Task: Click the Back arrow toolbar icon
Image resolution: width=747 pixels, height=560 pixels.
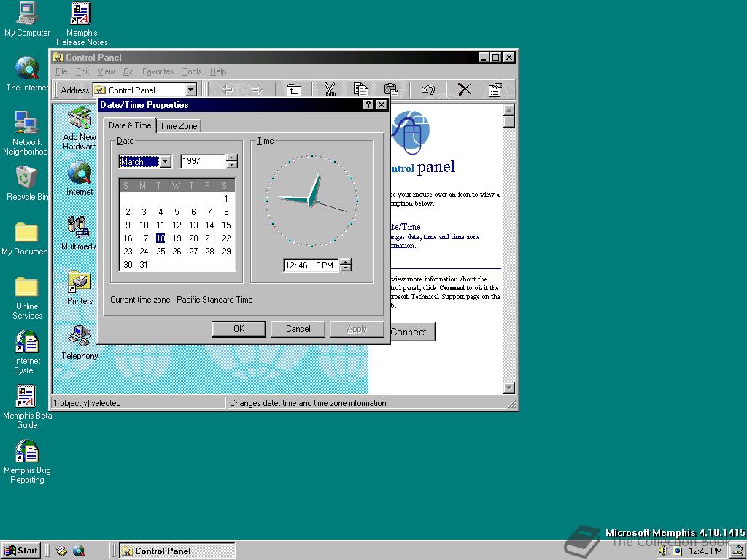Action: [228, 90]
